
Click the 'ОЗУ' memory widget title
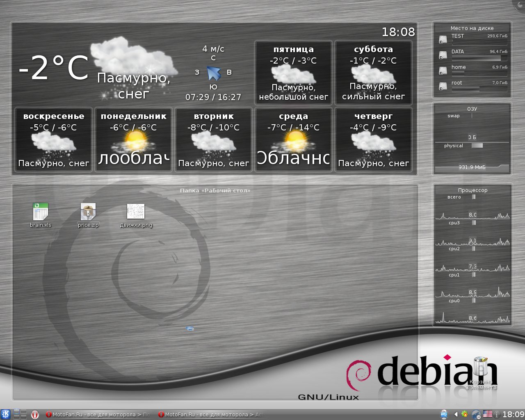click(472, 109)
